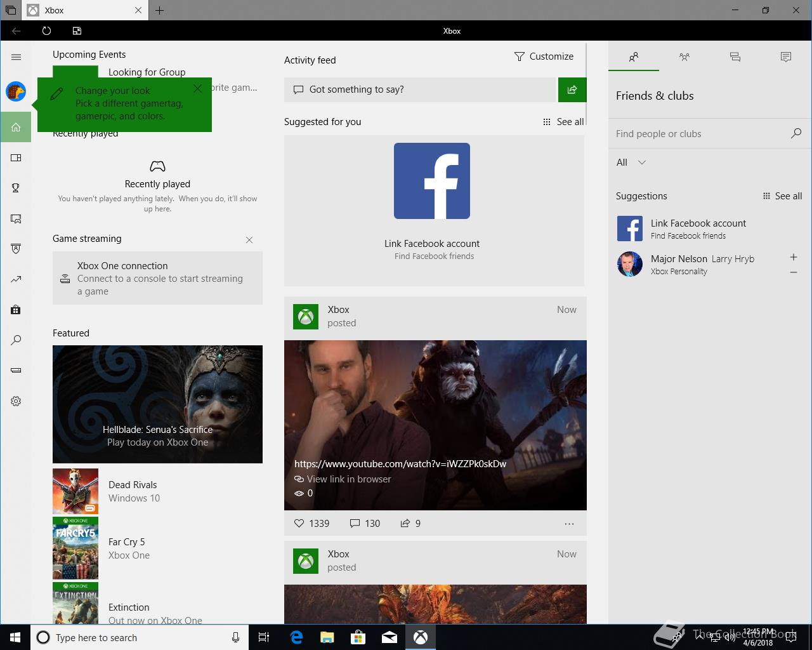This screenshot has width=812, height=650.
Task: Add Major Nelson as friend with plus
Action: tap(793, 257)
